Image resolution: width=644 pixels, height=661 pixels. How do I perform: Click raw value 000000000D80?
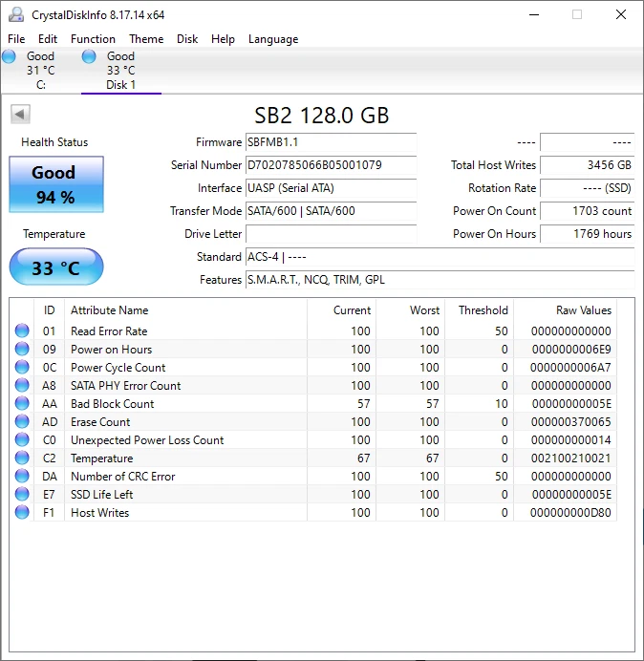pyautogui.click(x=570, y=513)
